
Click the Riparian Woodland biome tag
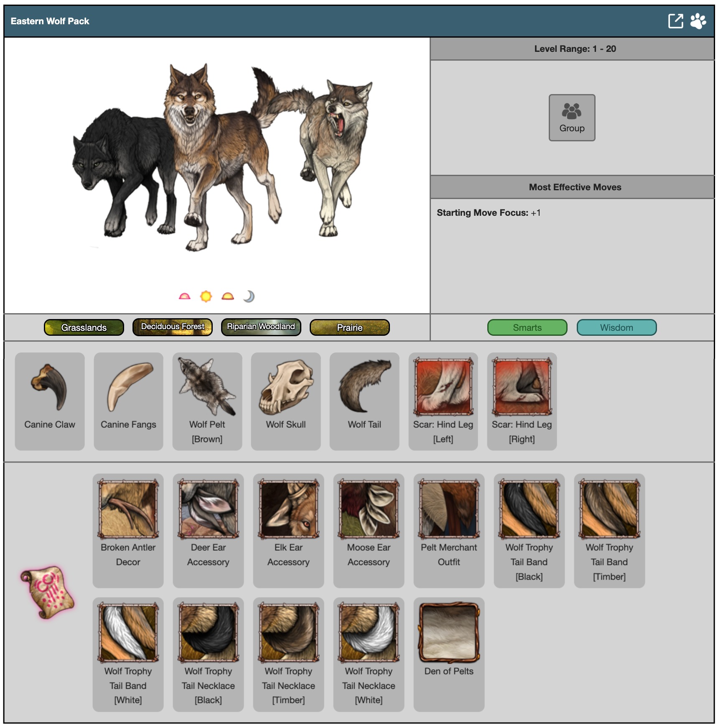coord(261,327)
